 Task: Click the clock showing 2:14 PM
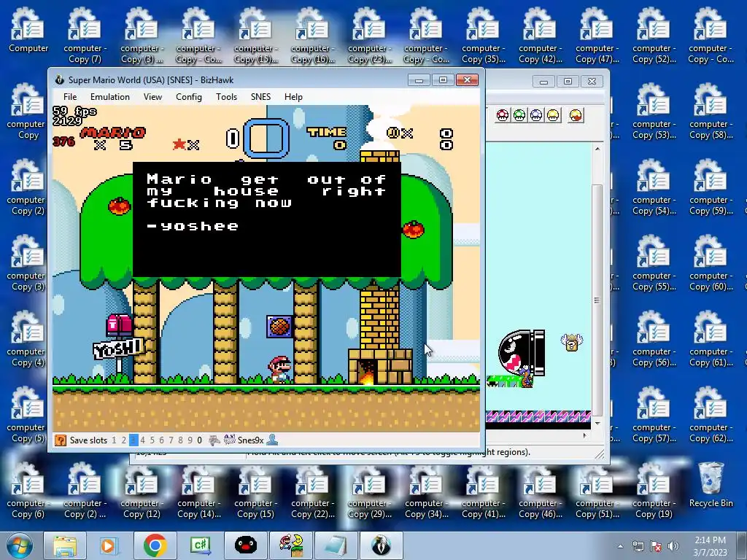point(710,546)
